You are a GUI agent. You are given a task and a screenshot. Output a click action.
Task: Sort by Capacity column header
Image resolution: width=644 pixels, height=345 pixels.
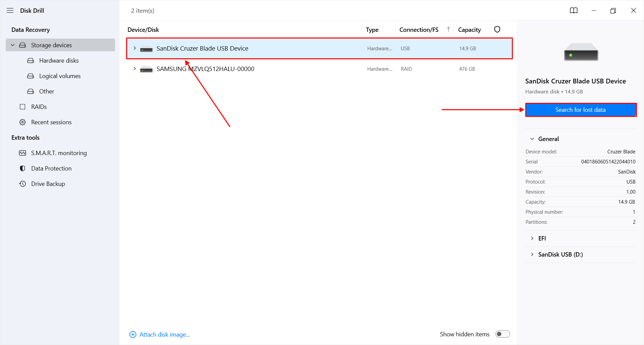(x=470, y=29)
